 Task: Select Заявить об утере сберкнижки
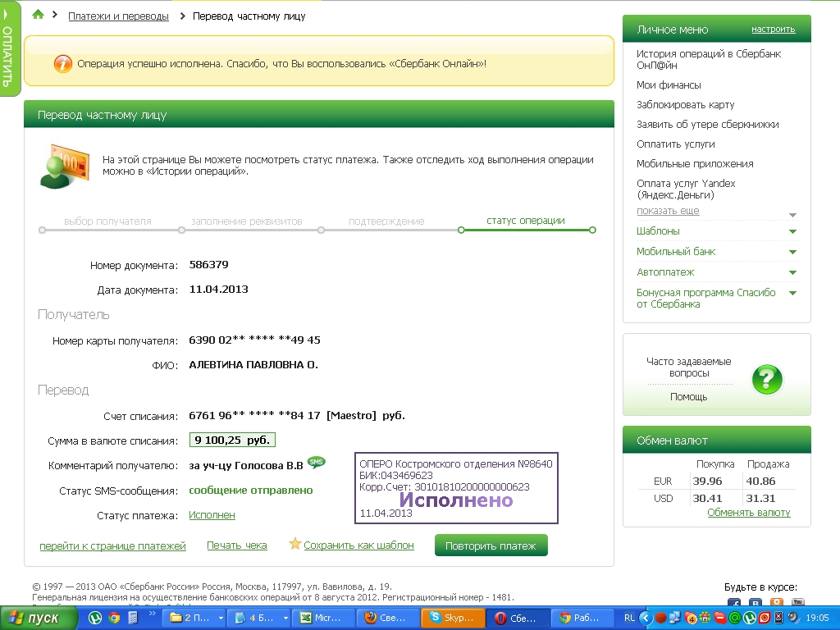(707, 125)
